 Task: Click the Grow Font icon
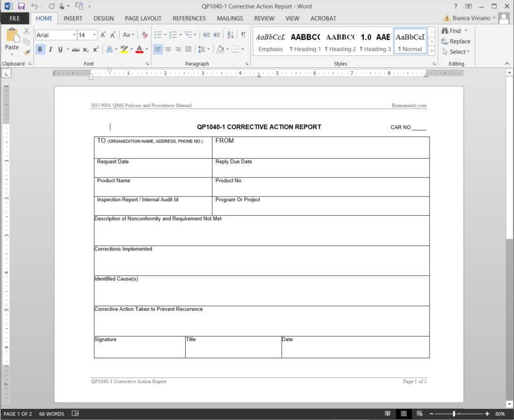103,35
